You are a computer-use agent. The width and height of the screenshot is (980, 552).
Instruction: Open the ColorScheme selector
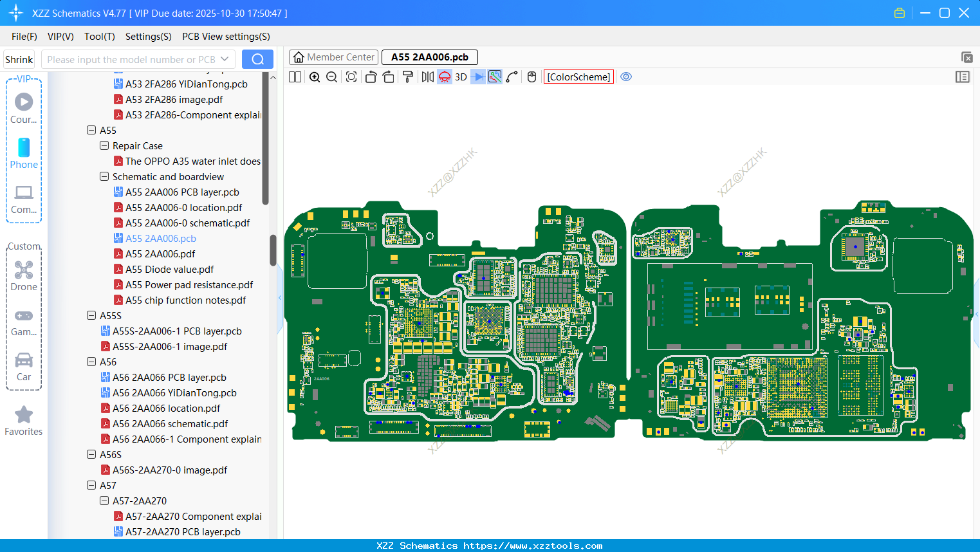pyautogui.click(x=578, y=77)
